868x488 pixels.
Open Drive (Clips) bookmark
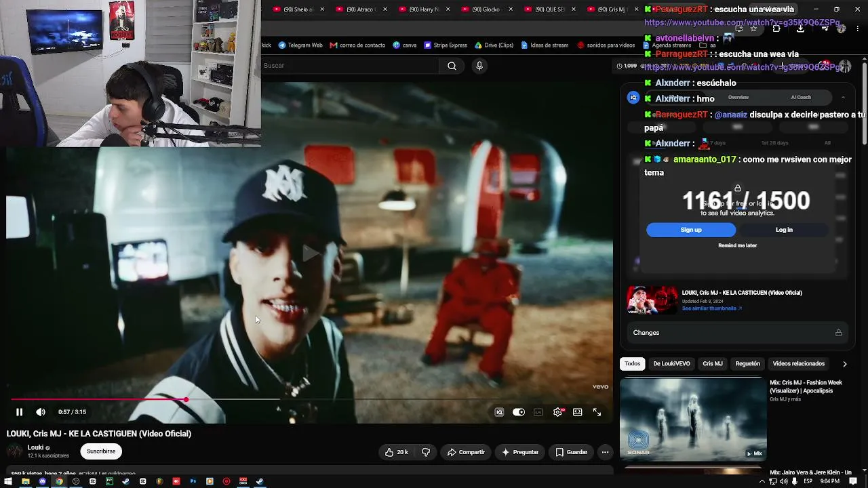494,45
